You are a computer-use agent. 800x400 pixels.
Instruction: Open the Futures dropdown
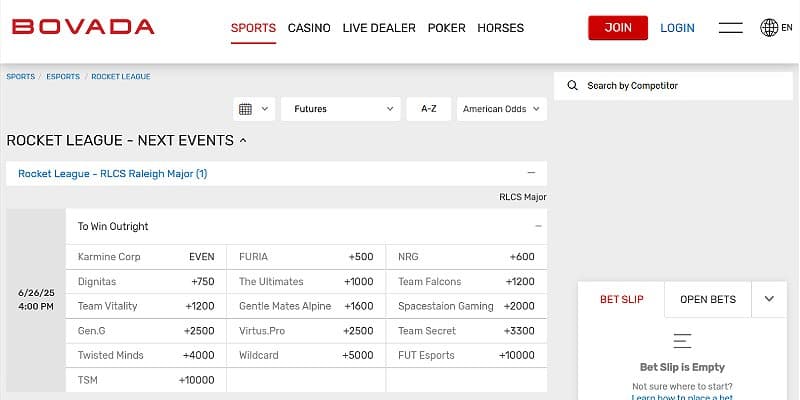[340, 109]
